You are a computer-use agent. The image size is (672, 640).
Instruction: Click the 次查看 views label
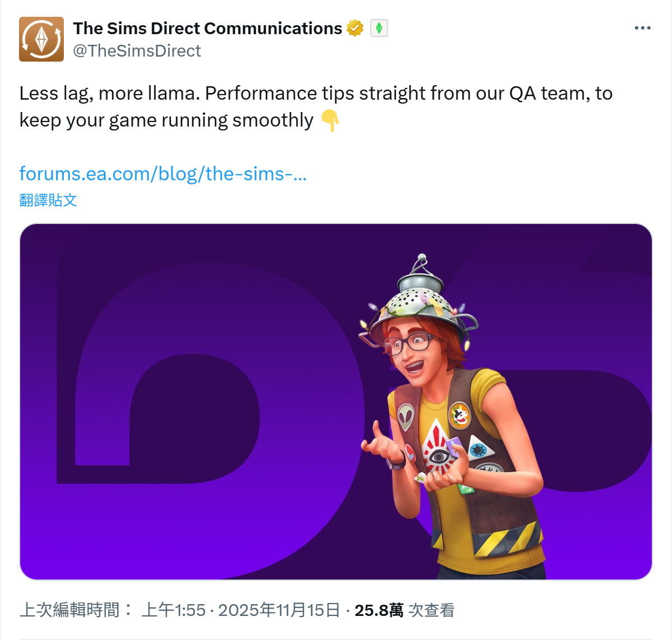tap(431, 610)
